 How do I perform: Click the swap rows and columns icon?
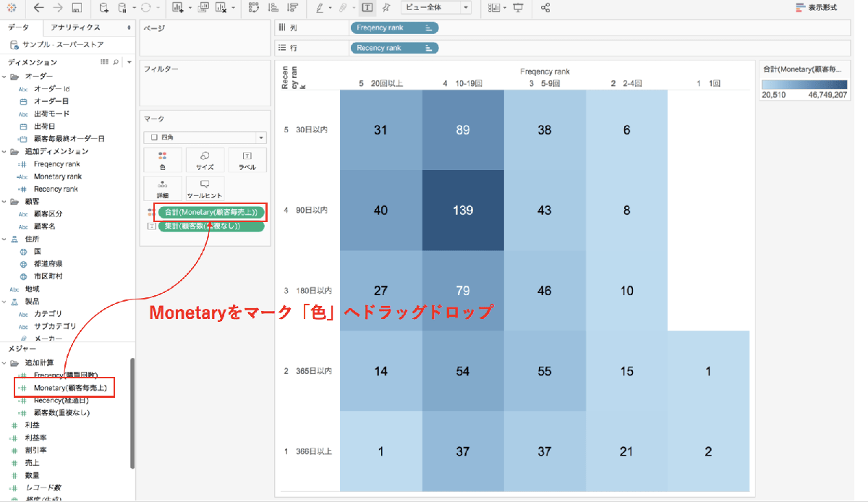[253, 8]
